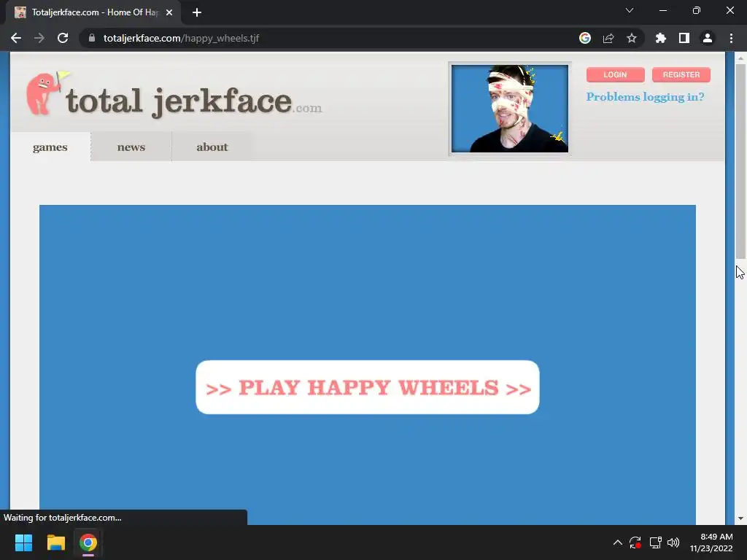Viewport: 747px width, 560px height.
Task: Open the Problems logging in? link
Action: [x=645, y=97]
